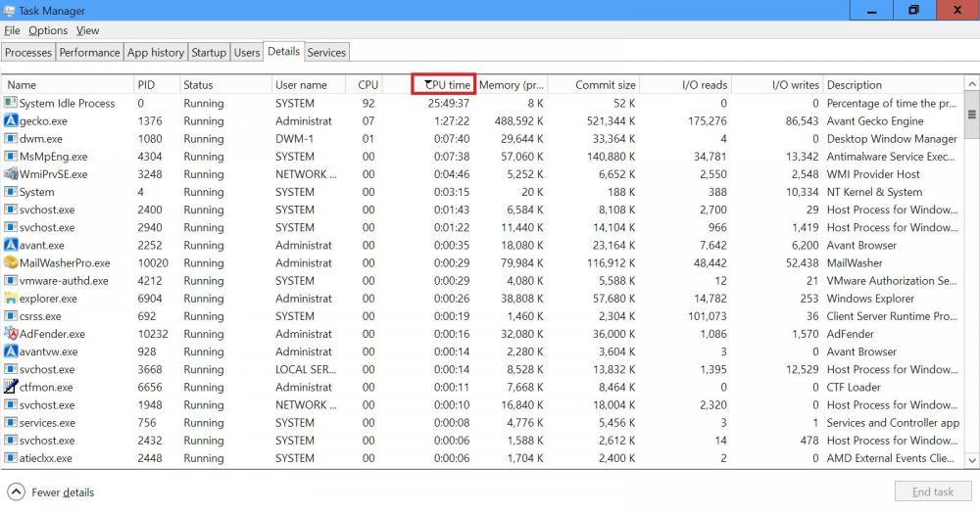The width and height of the screenshot is (980, 514).
Task: Open the File menu
Action: point(12,30)
